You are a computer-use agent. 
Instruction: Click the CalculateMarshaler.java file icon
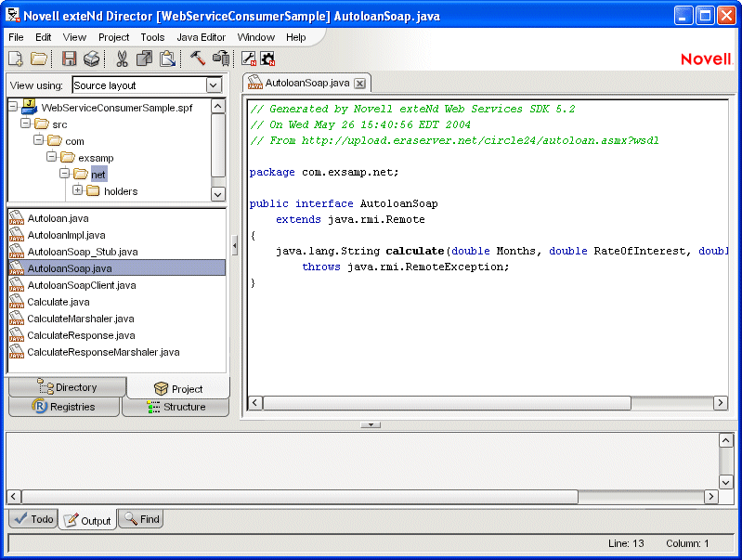[x=17, y=319]
